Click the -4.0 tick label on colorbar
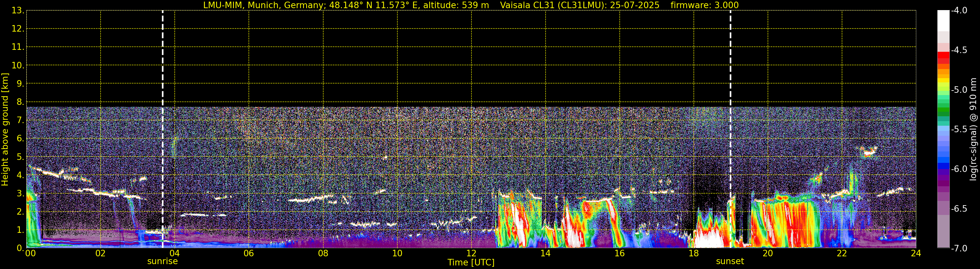The image size is (980, 269). click(x=959, y=11)
